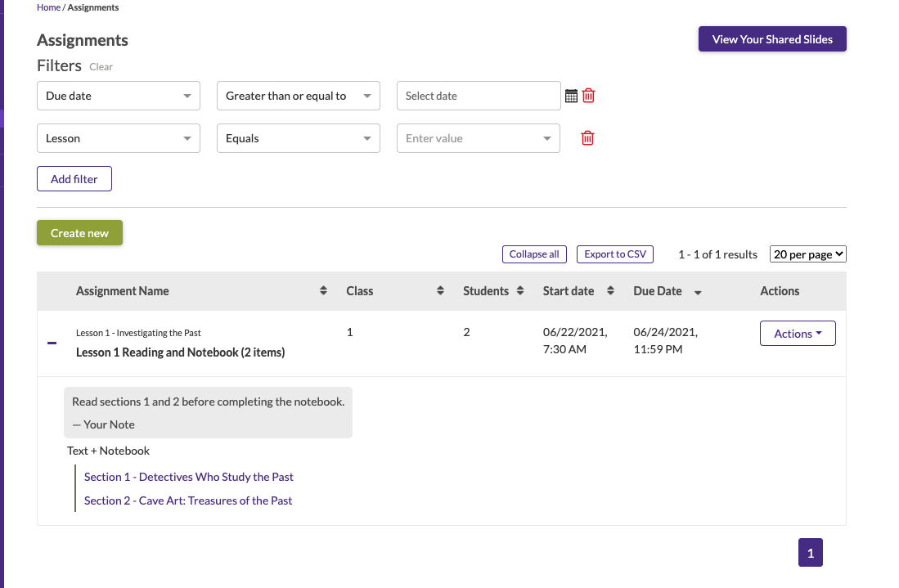The image size is (899, 588).
Task: Open the calendar date picker icon
Action: coord(571,96)
